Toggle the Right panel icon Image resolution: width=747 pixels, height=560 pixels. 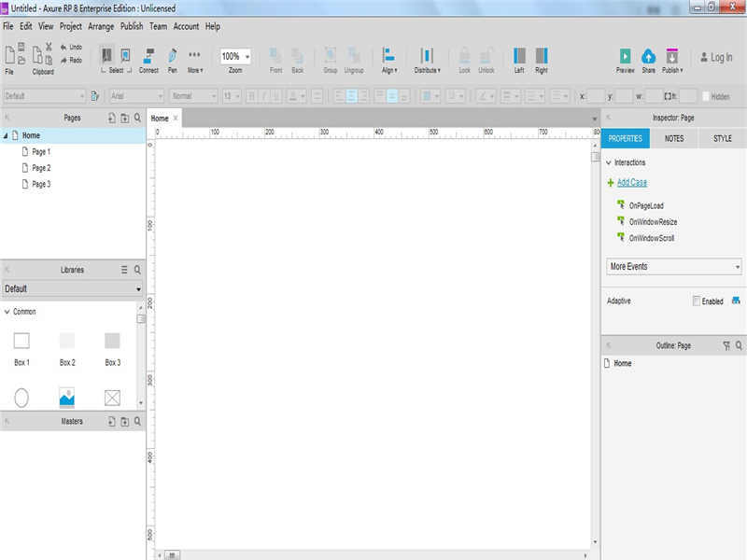[x=542, y=56]
